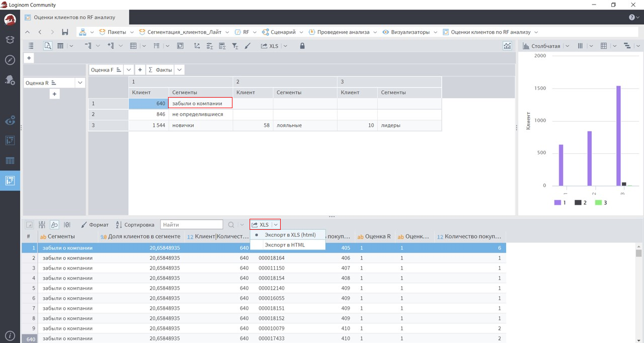
Task: Click the lock icon in cube toolbar
Action: pyautogui.click(x=302, y=46)
